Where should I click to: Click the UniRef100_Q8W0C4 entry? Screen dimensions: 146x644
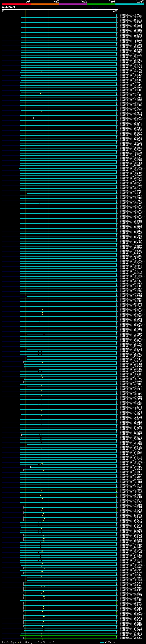[131, 67]
